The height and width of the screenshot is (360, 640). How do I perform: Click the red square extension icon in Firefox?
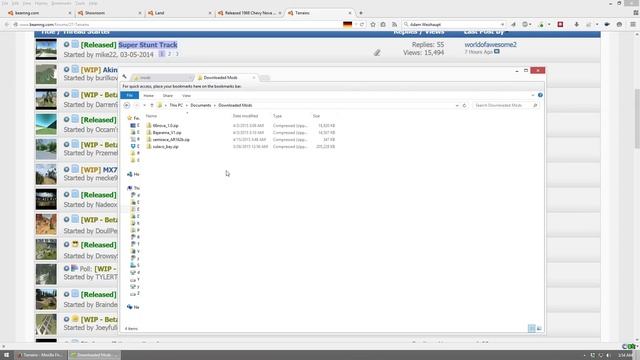[560, 24]
